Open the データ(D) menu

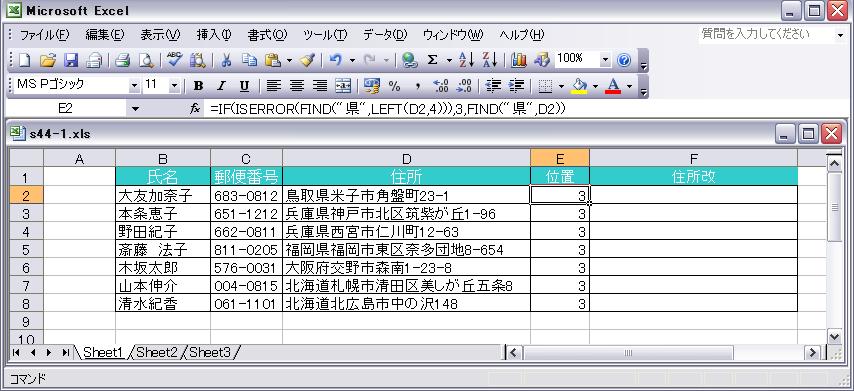385,35
